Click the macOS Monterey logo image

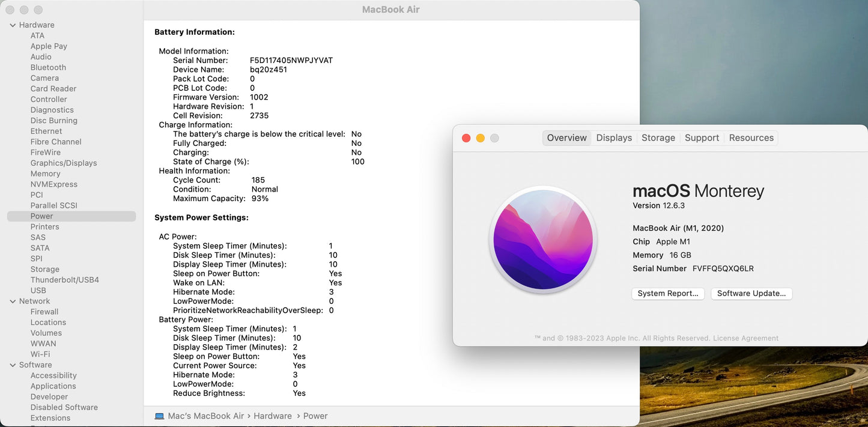coord(543,240)
